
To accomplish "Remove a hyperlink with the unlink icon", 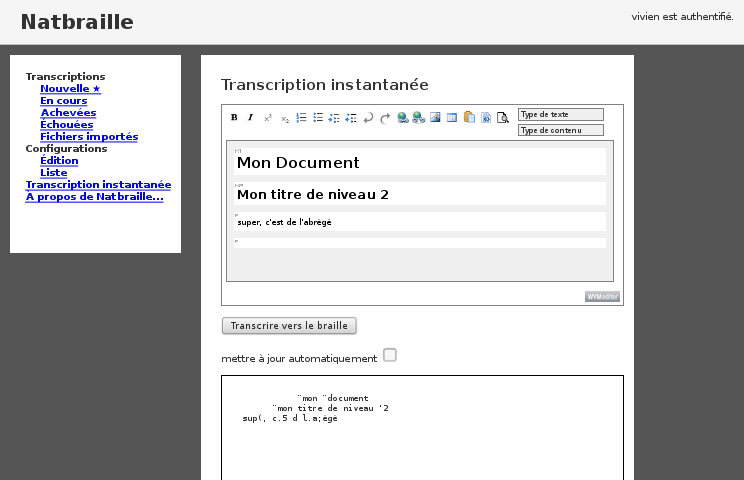I will 418,118.
